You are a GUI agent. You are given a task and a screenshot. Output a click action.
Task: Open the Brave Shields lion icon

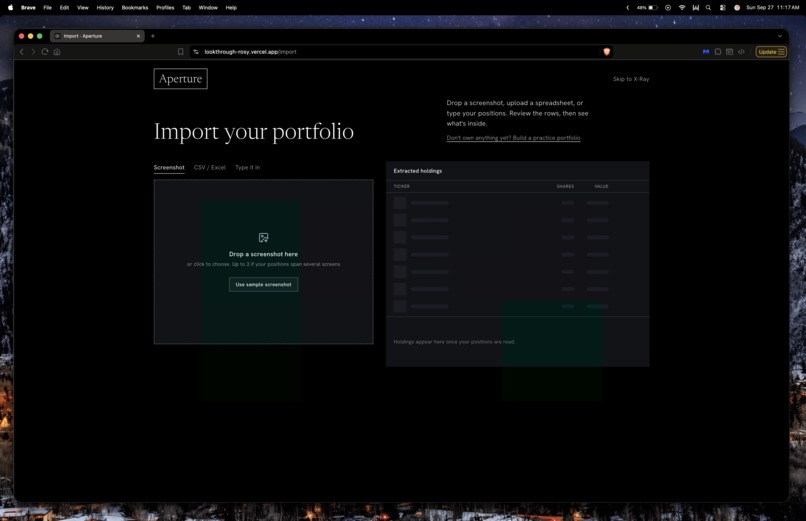(607, 52)
